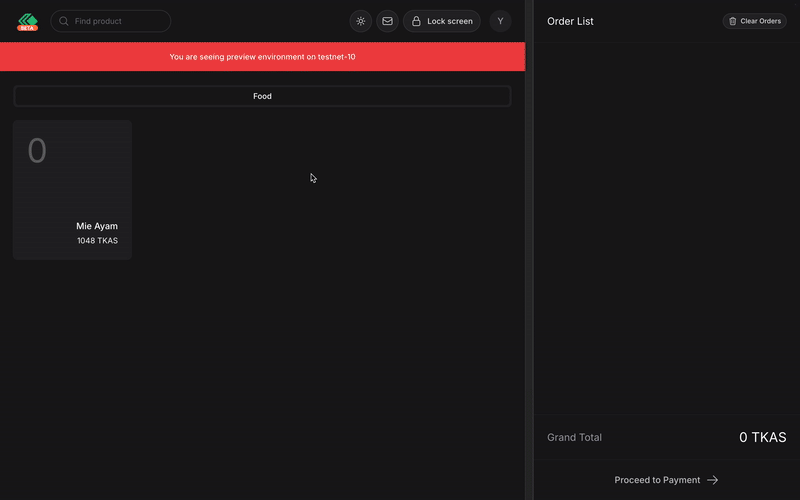Click the quantity 0 on Mie Ayam
800x500 pixels.
[37, 151]
